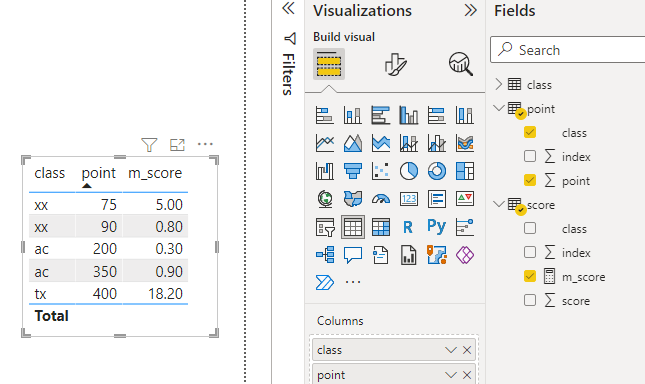Pick the pie chart visual
This screenshot has height=384, width=645.
coord(408,171)
